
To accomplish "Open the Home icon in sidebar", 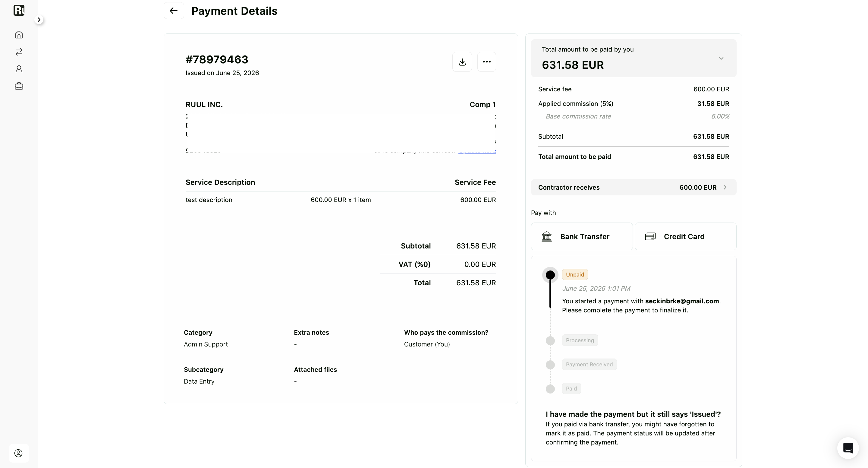I will pyautogui.click(x=19, y=34).
